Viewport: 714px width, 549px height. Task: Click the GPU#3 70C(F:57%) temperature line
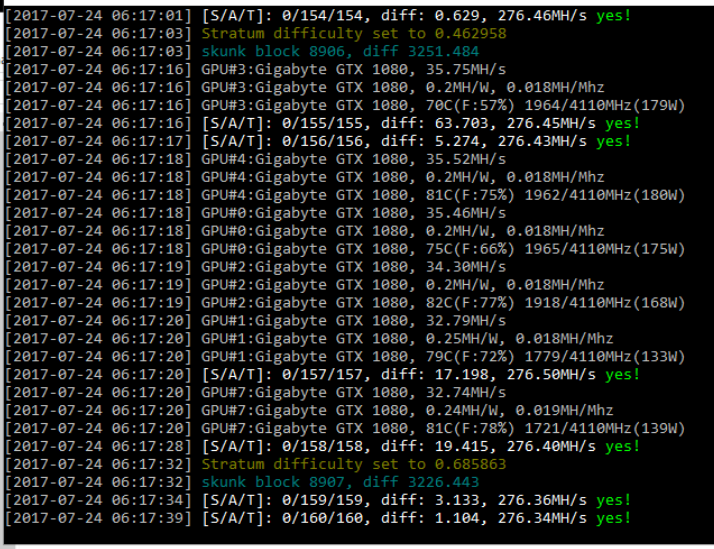[x=345, y=106]
